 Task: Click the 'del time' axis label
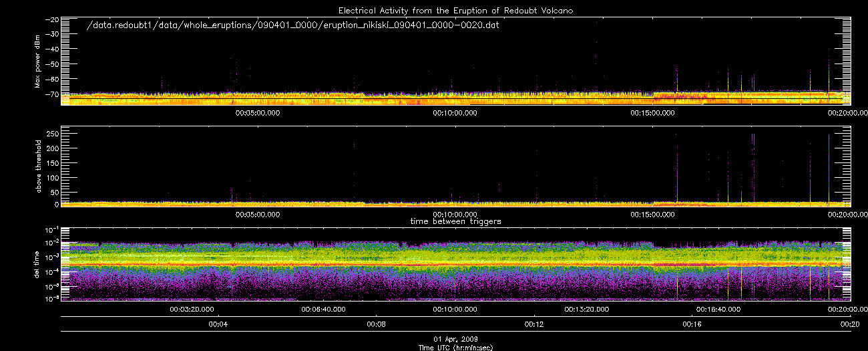pos(38,263)
